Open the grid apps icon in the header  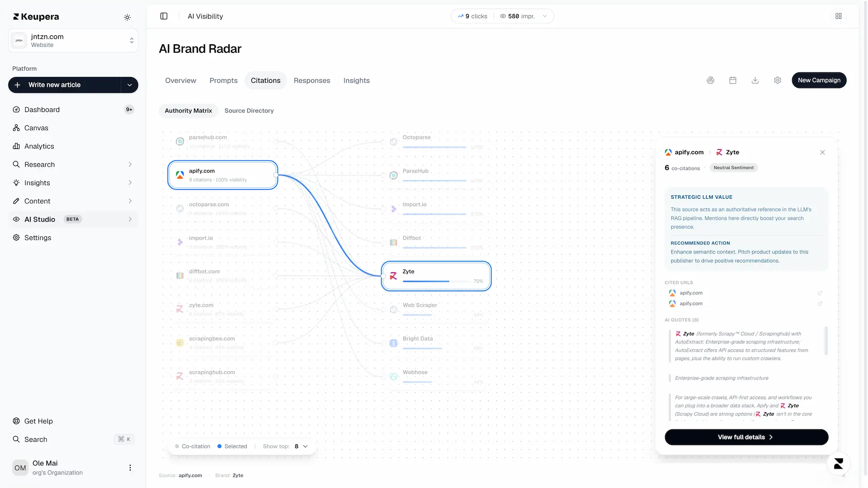[838, 16]
